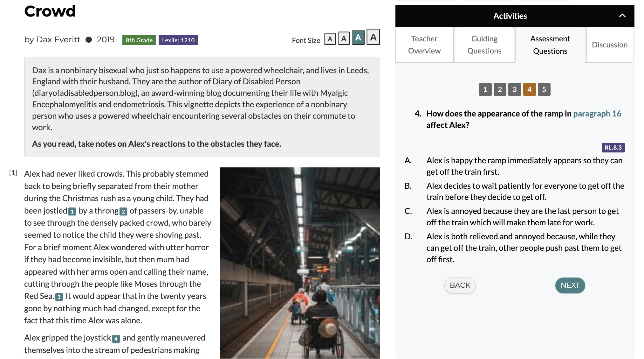644x359 pixels.
Task: Click the RL.8.3 standard badge
Action: (613, 147)
